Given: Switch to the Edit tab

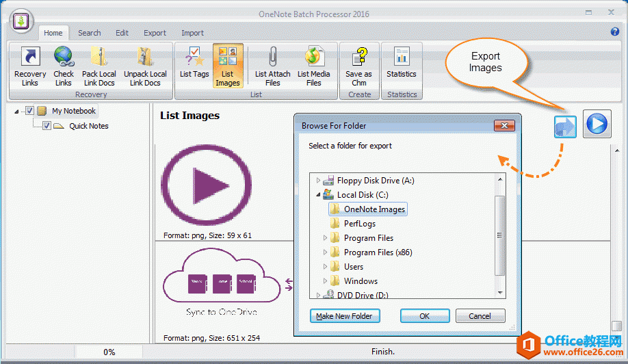Looking at the screenshot, I should (x=122, y=33).
